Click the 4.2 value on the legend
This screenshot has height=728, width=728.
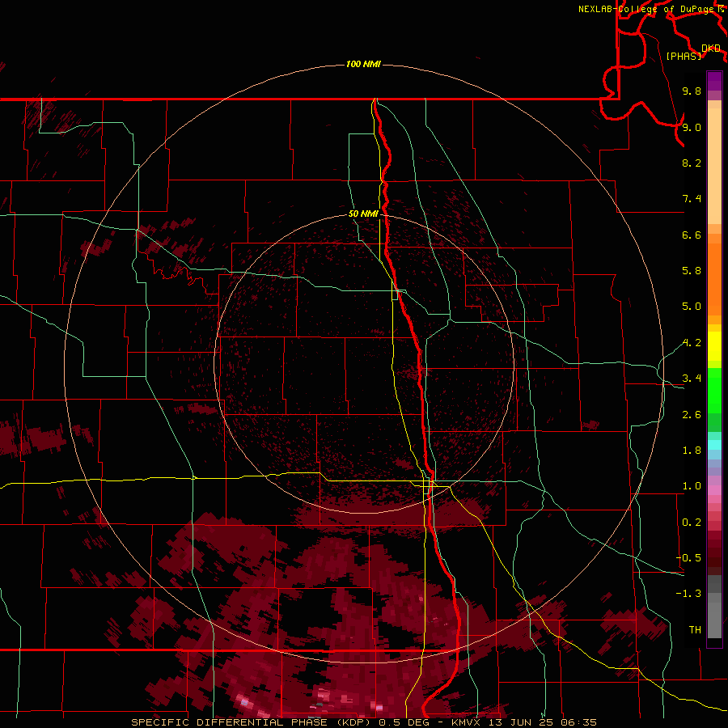pos(692,343)
